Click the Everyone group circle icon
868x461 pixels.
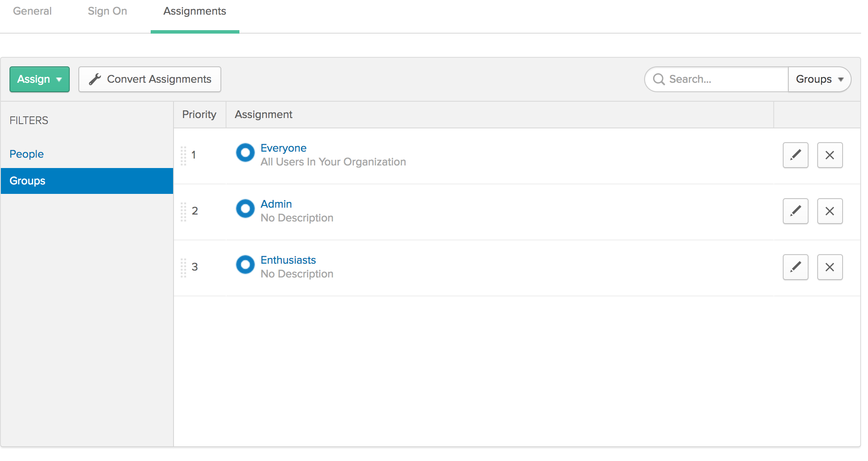(245, 153)
